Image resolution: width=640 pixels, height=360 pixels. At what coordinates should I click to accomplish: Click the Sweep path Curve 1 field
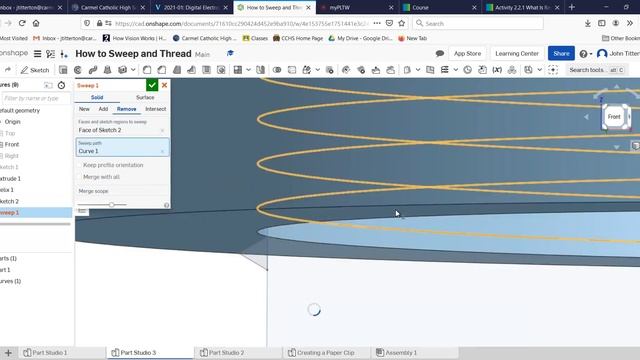(x=122, y=147)
